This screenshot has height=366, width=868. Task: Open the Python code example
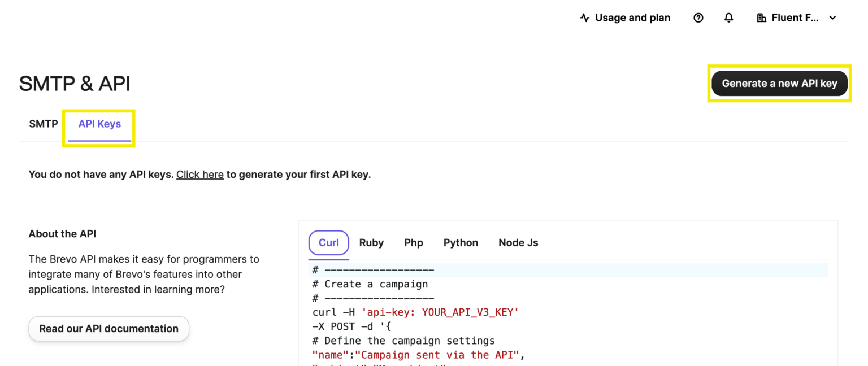click(x=461, y=242)
